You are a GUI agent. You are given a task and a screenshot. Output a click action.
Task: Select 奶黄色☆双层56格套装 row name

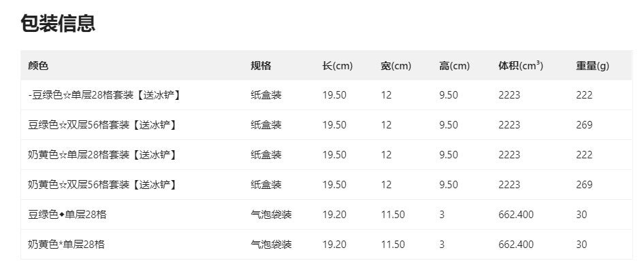pyautogui.click(x=102, y=185)
